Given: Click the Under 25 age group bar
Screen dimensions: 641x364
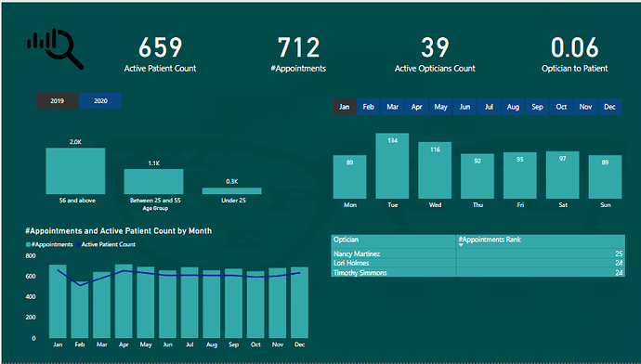Looking at the screenshot, I should point(232,190).
